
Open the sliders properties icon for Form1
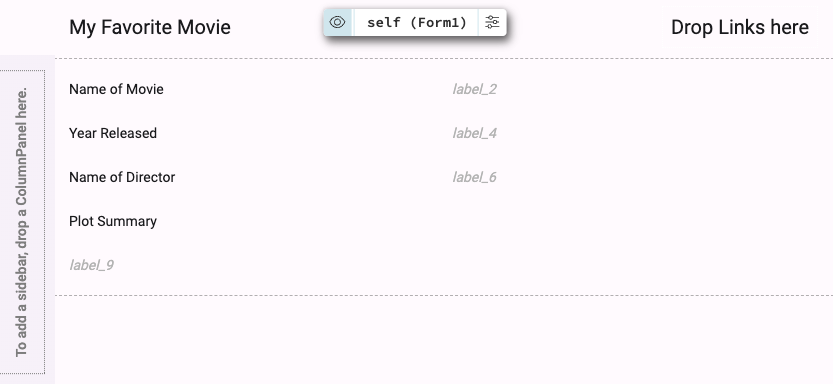coord(492,22)
